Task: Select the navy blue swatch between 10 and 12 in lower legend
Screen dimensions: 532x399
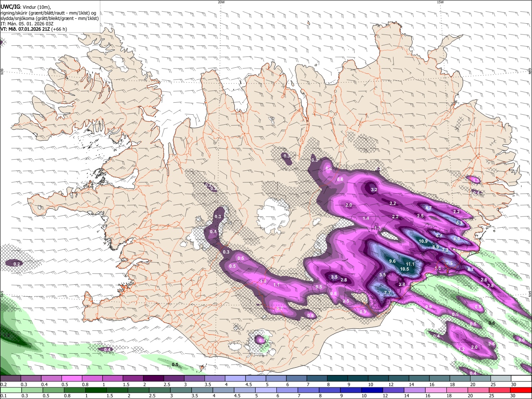Action: click(x=372, y=390)
